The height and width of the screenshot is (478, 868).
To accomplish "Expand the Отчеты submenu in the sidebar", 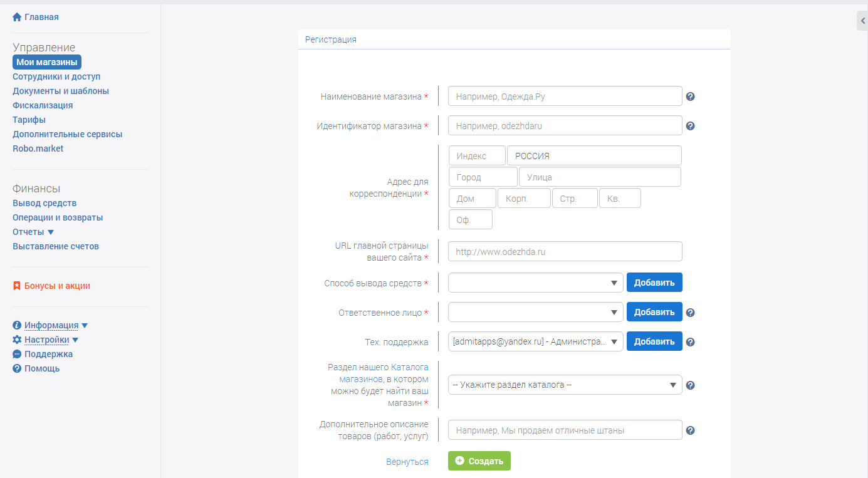I will click(x=51, y=232).
